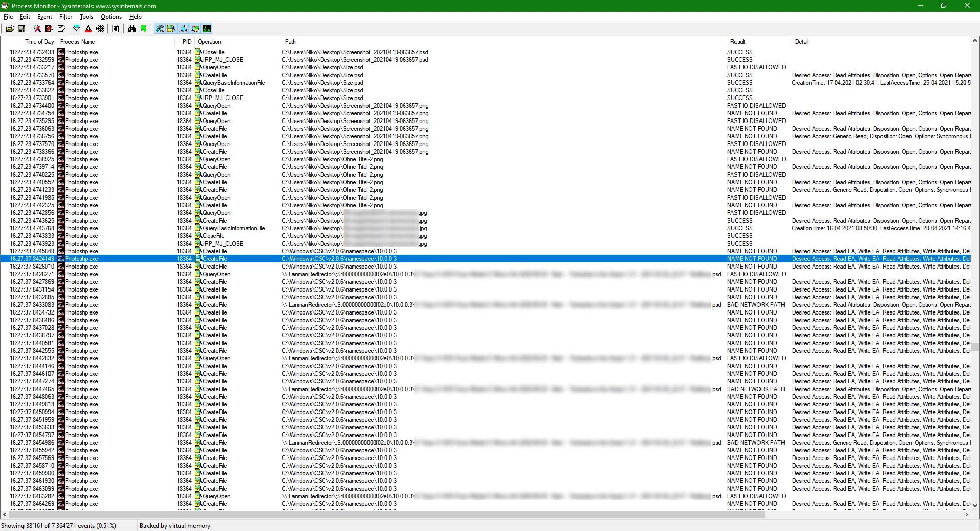This screenshot has width=980, height=531.
Task: Click the BAD NETWORK PATH result at 16:27:37.8454986
Action: (x=756, y=443)
